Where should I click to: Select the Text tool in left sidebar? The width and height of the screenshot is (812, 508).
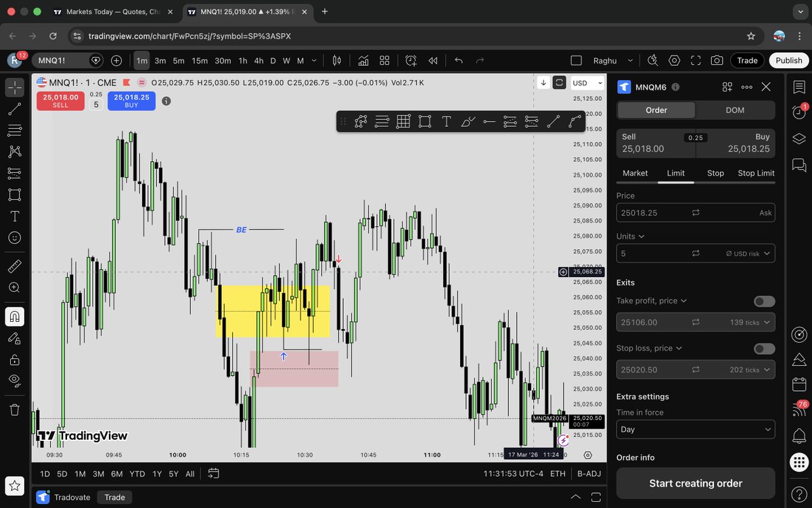14,217
